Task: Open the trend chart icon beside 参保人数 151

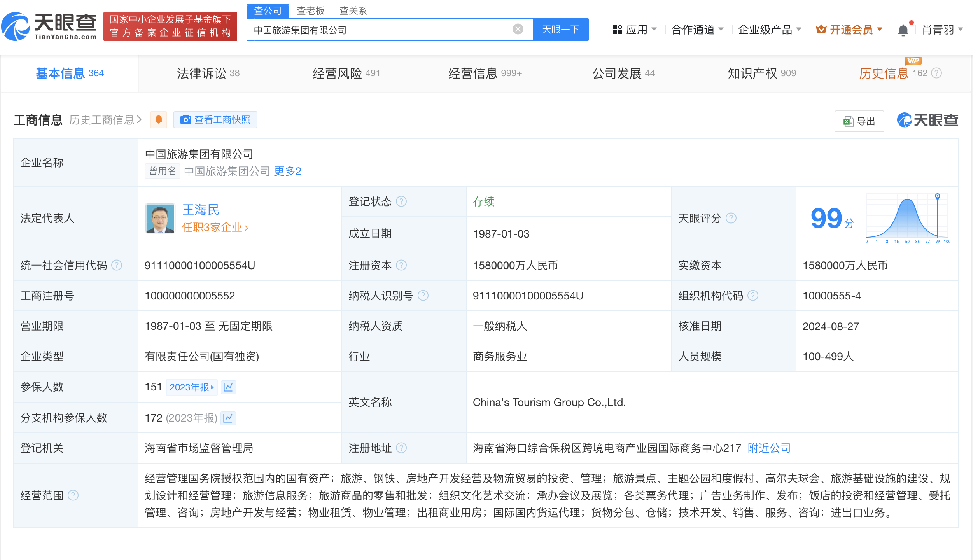Action: pos(229,387)
